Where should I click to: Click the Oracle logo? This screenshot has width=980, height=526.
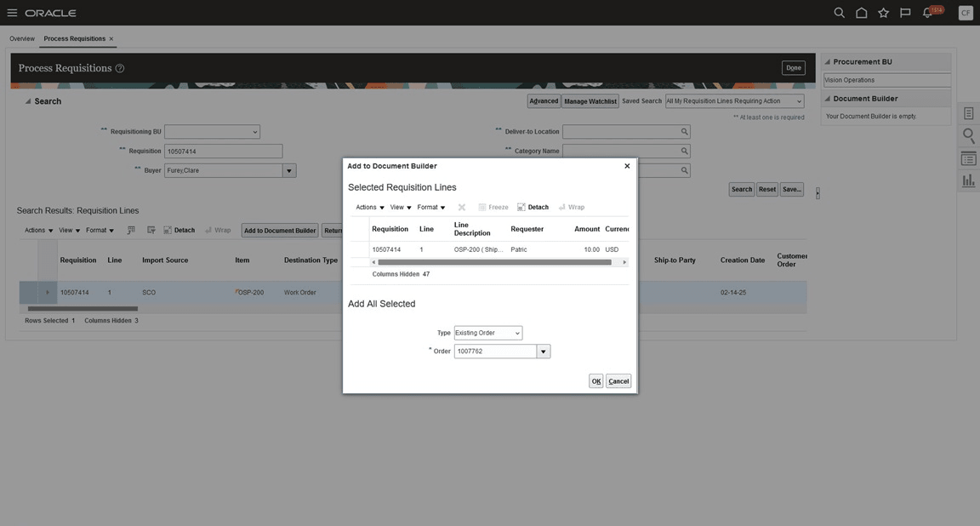(51, 13)
